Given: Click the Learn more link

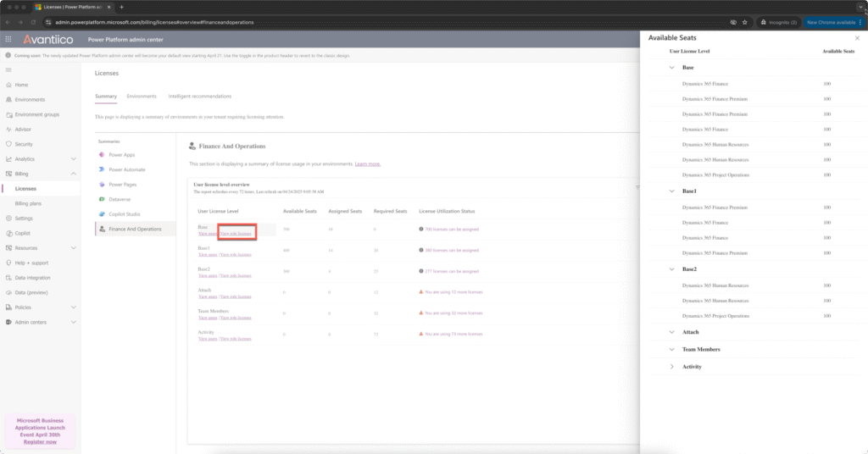Looking at the screenshot, I should coord(368,163).
